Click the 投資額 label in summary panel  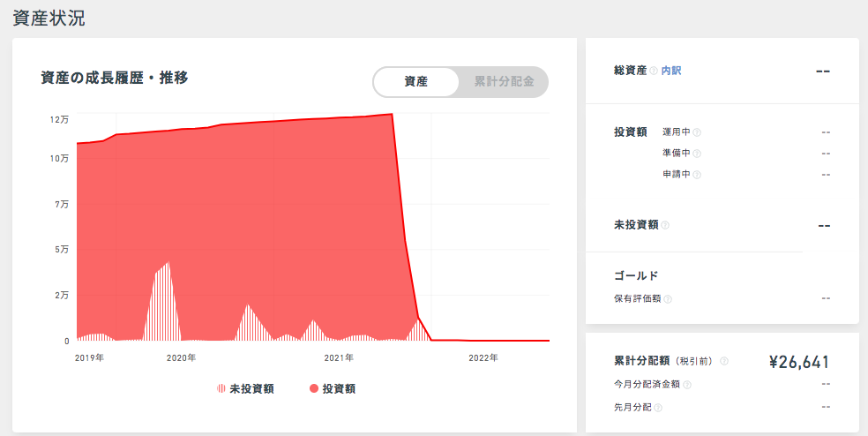coord(631,132)
